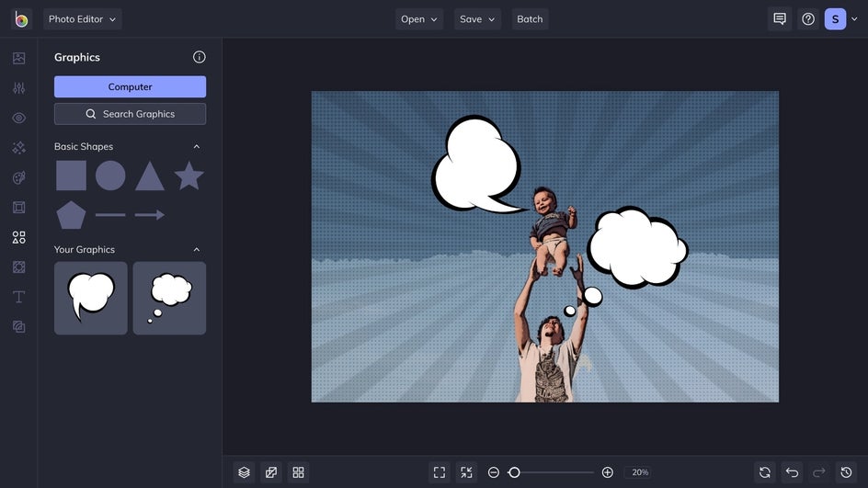868x488 pixels.
Task: Open the Layers panel icon
Action: point(245,472)
